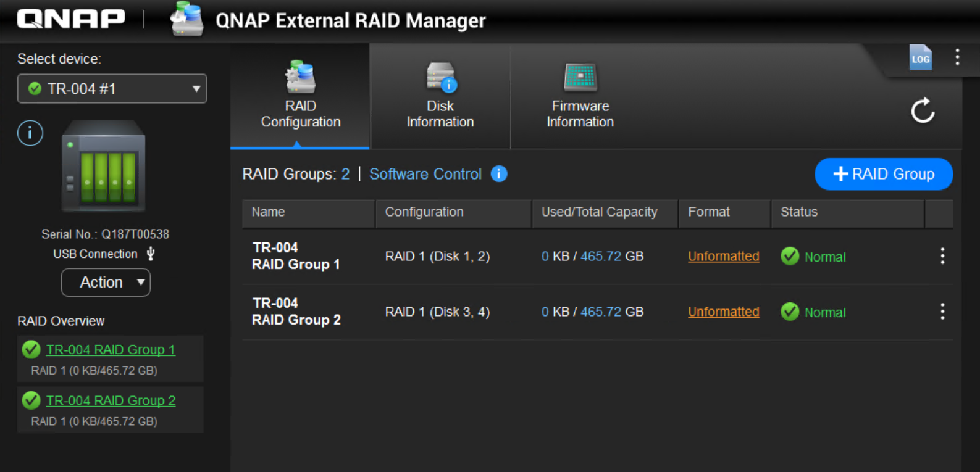Click the refresh circular arrow icon
980x472 pixels.
923,111
